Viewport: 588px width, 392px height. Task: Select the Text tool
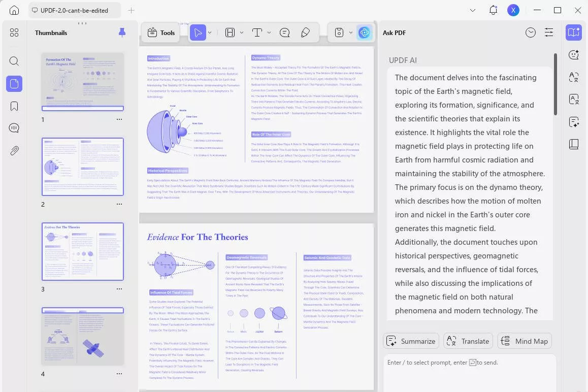point(257,32)
